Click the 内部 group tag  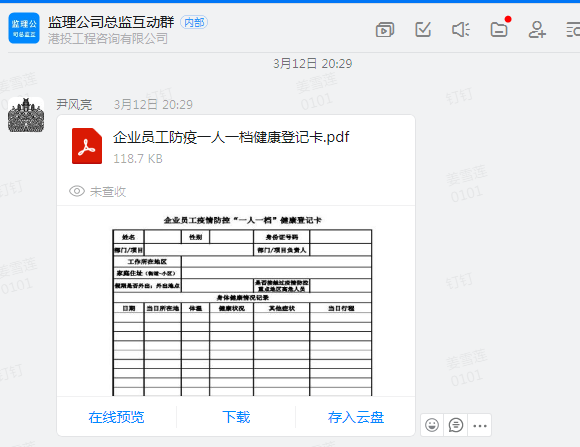[194, 23]
